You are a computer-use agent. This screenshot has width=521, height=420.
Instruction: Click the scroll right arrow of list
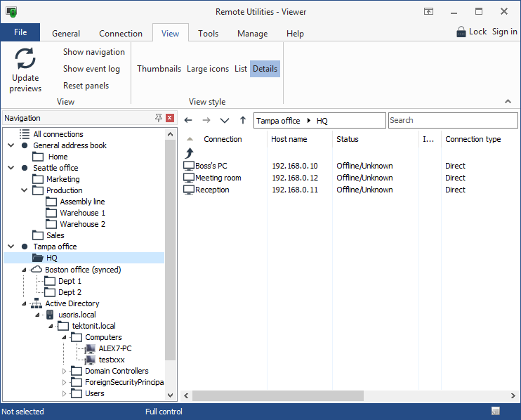pos(513,395)
